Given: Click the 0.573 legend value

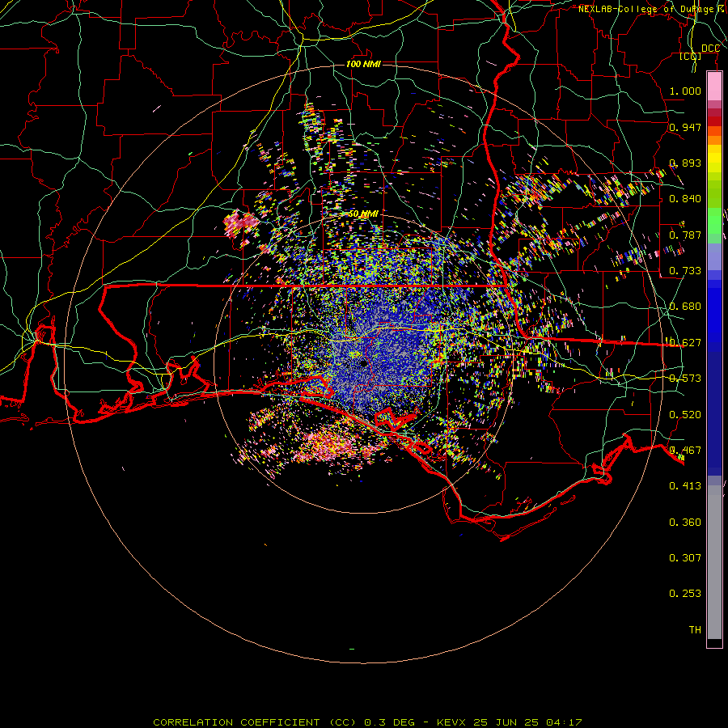Looking at the screenshot, I should 685,379.
